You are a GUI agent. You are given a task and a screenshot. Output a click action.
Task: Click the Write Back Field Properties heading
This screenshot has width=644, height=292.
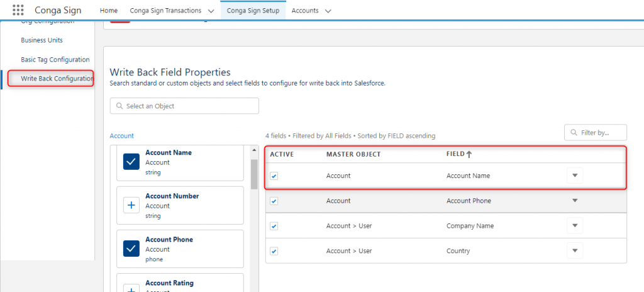[170, 72]
